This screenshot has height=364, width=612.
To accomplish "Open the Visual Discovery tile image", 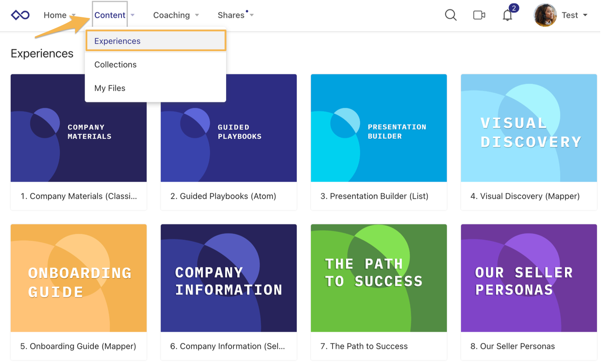I will pos(529,128).
